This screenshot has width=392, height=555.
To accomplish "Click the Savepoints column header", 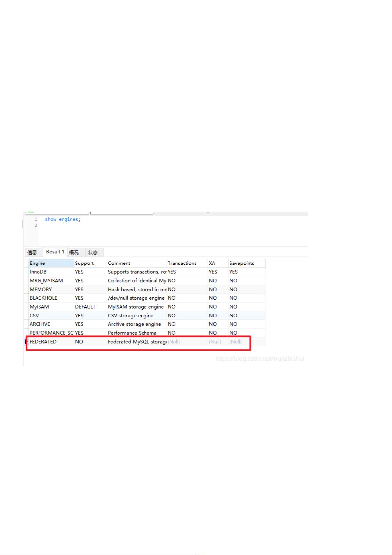I will [x=247, y=263].
